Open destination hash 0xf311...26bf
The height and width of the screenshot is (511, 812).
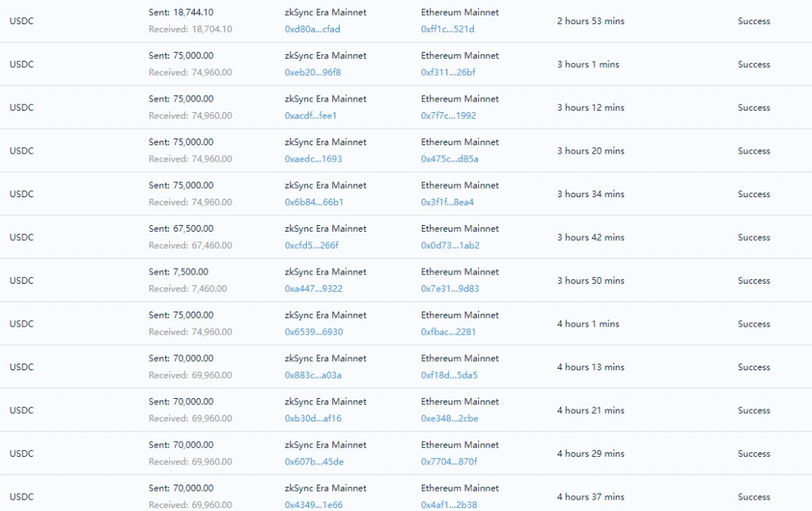point(448,72)
